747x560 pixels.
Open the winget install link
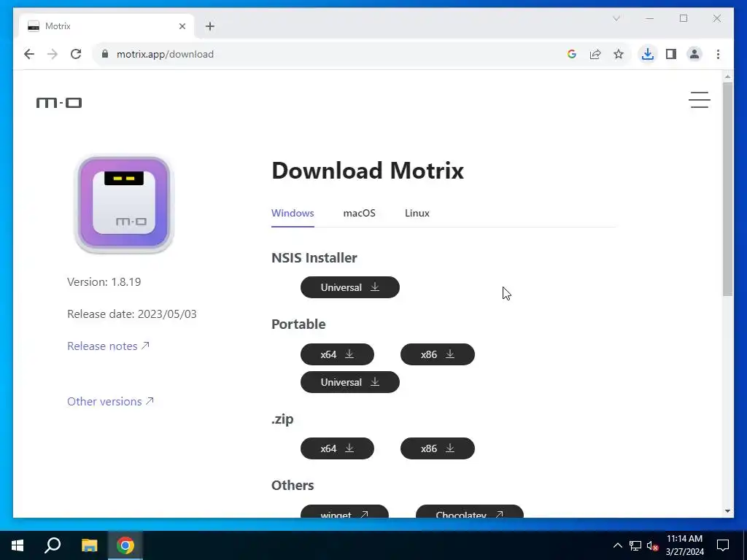[344, 511]
